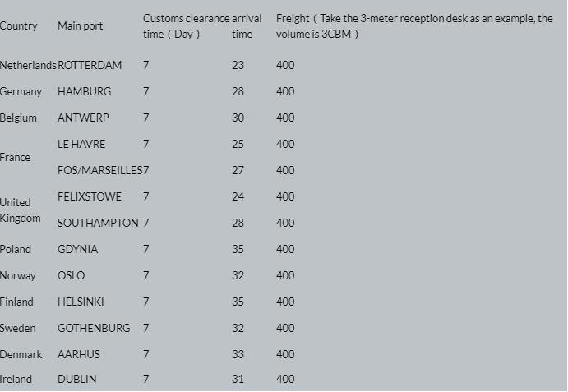This screenshot has height=392, width=568.
Task: Click the FOS/MARSEILLES port entry
Action: 99,170
